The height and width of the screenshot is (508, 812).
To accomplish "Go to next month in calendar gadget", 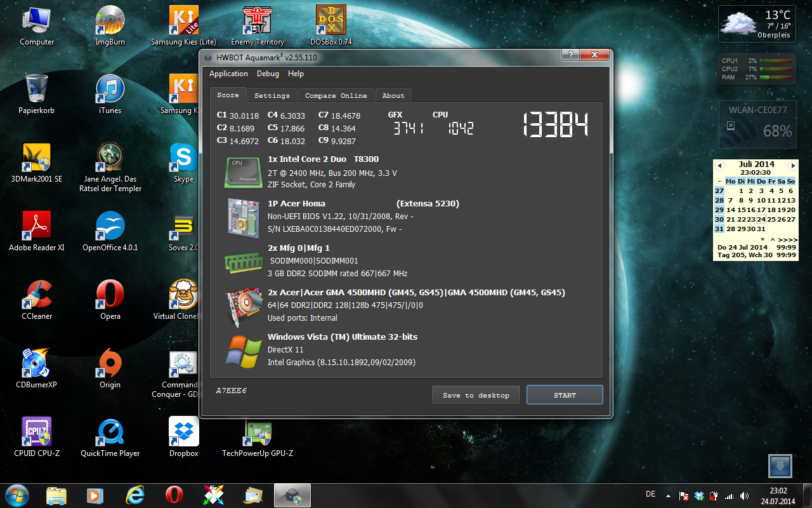I will click(792, 165).
